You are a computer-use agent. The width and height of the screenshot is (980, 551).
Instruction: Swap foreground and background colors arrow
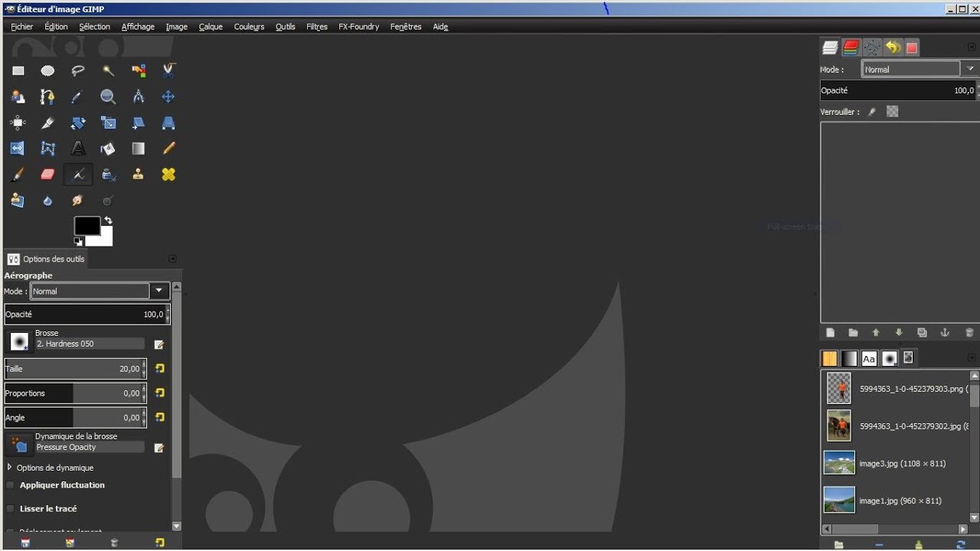108,221
